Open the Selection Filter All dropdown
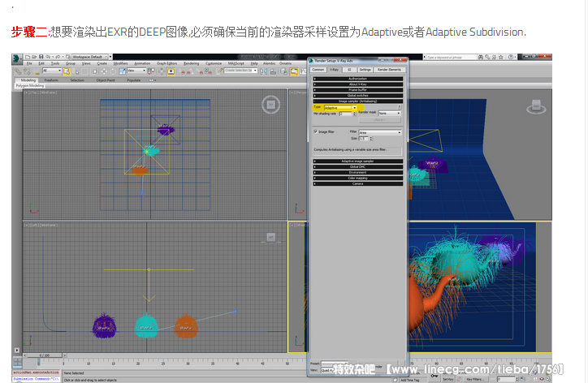Image resolution: width=588 pixels, height=383 pixels. (52, 71)
